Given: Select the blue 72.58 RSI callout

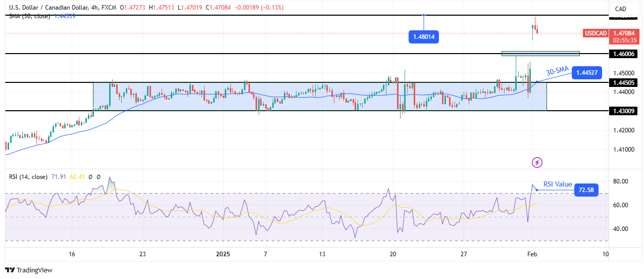Looking at the screenshot, I should point(586,190).
